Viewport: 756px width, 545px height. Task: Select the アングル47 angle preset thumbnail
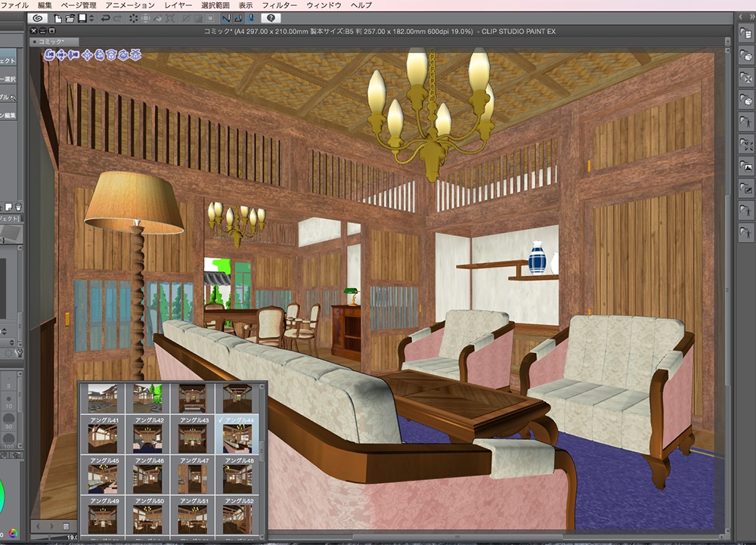coord(194,478)
